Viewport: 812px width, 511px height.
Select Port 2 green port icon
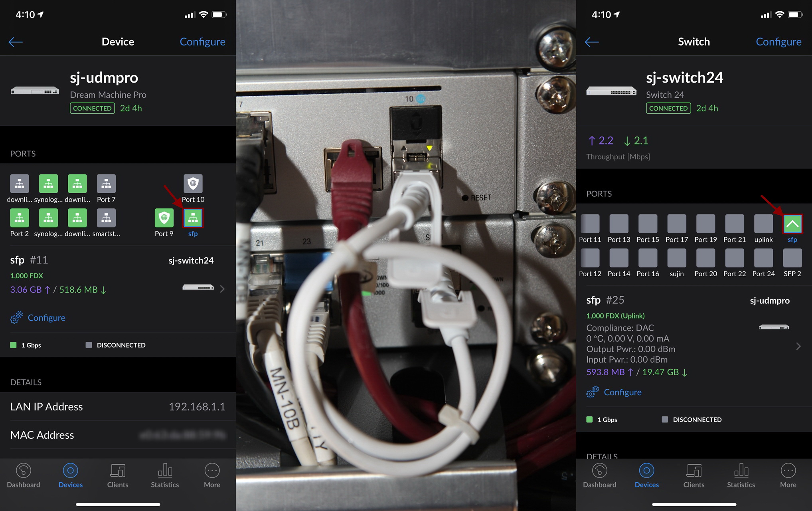[x=20, y=218]
